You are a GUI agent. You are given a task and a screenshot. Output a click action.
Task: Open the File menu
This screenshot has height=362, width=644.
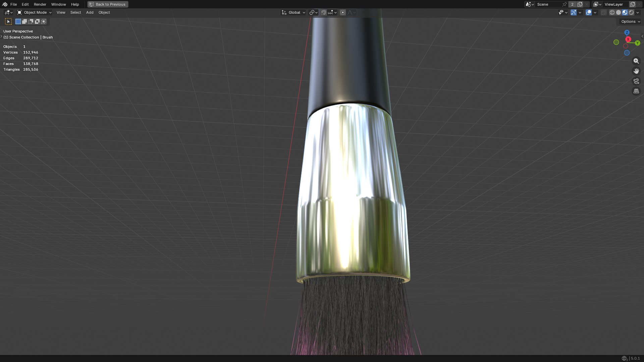point(13,4)
